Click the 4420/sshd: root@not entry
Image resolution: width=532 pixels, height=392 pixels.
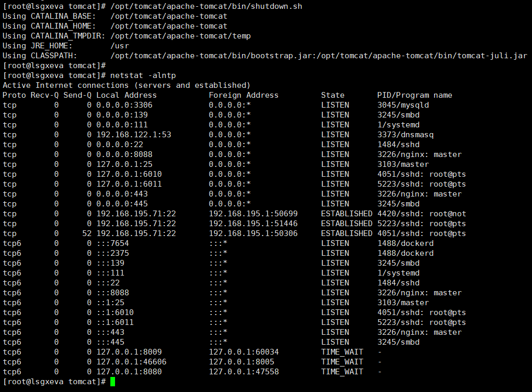(x=422, y=214)
